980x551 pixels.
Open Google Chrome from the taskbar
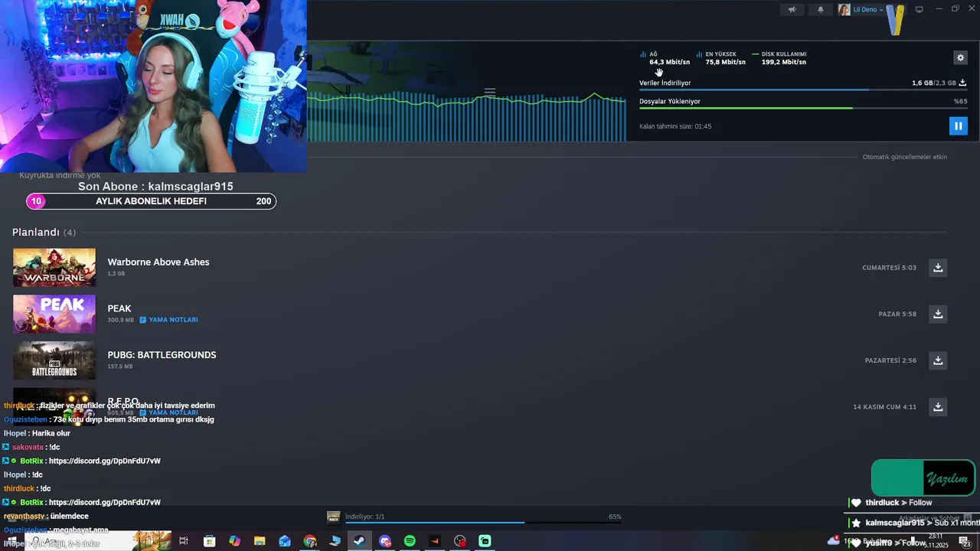[309, 541]
